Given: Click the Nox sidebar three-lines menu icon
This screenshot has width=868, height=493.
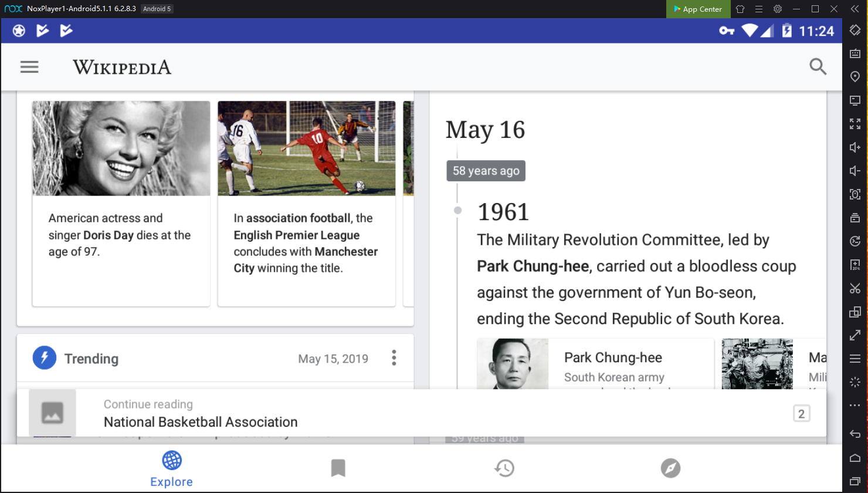Looking at the screenshot, I should [x=855, y=359].
